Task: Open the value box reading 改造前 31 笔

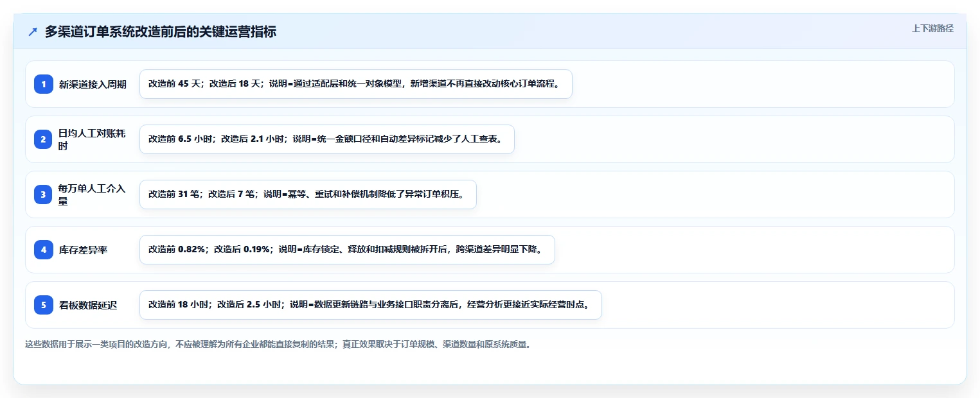Action: pyautogui.click(x=308, y=195)
